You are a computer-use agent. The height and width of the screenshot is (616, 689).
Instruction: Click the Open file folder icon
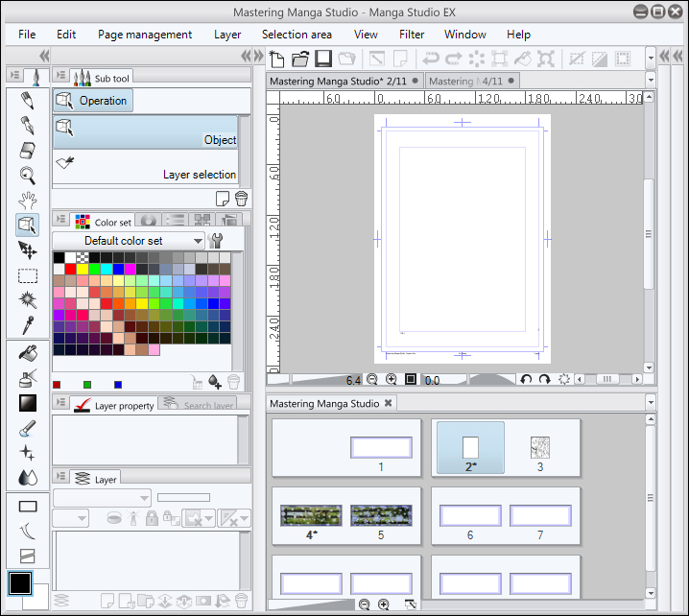[x=300, y=59]
